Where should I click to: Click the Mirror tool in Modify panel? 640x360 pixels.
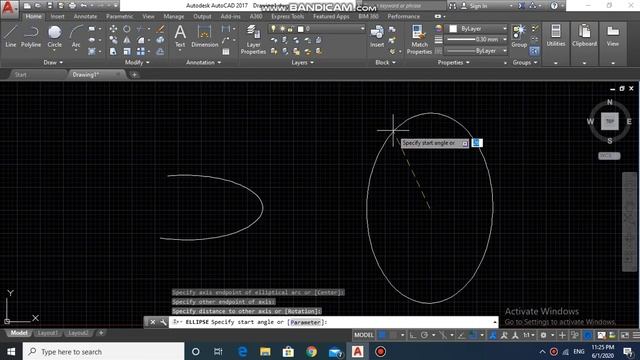[127, 40]
